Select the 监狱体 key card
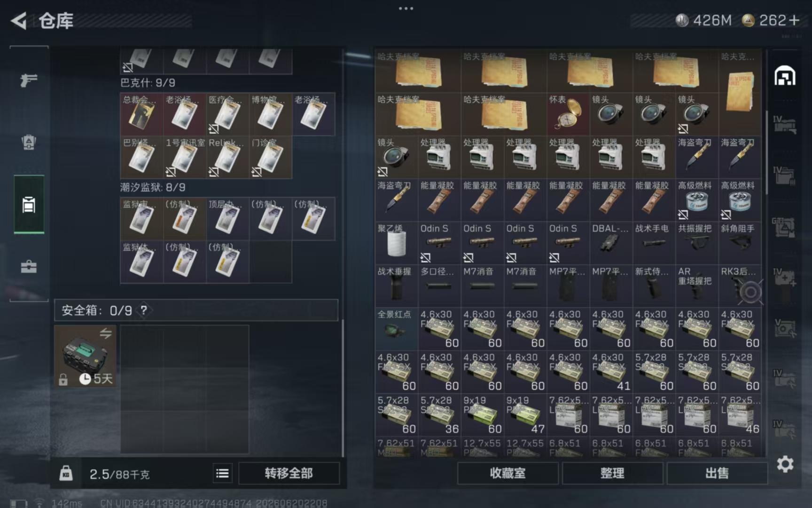Viewport: 812px width, 508px height. pos(142,262)
